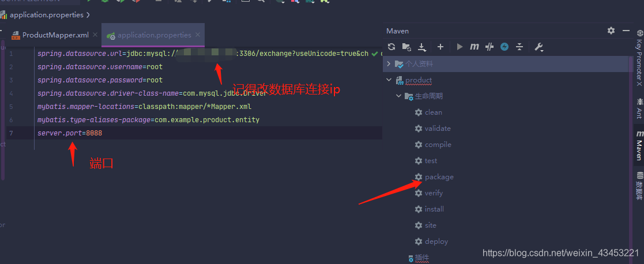
Task: Click the application.properties tab Spring icon
Action: [111, 36]
